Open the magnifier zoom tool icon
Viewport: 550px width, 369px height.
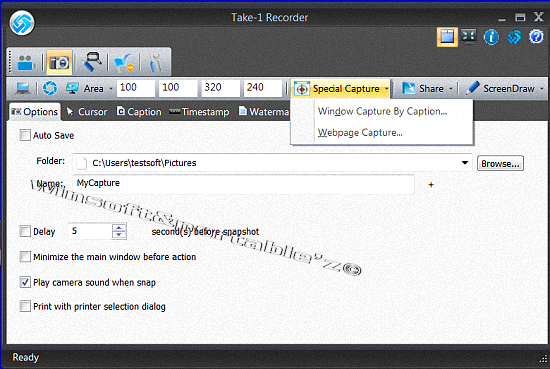(x=92, y=62)
